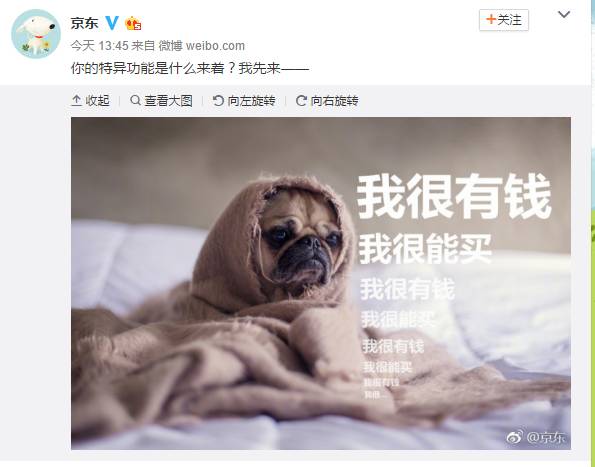The width and height of the screenshot is (595, 467).
Task: Click the 京东 account name link
Action: pos(84,24)
